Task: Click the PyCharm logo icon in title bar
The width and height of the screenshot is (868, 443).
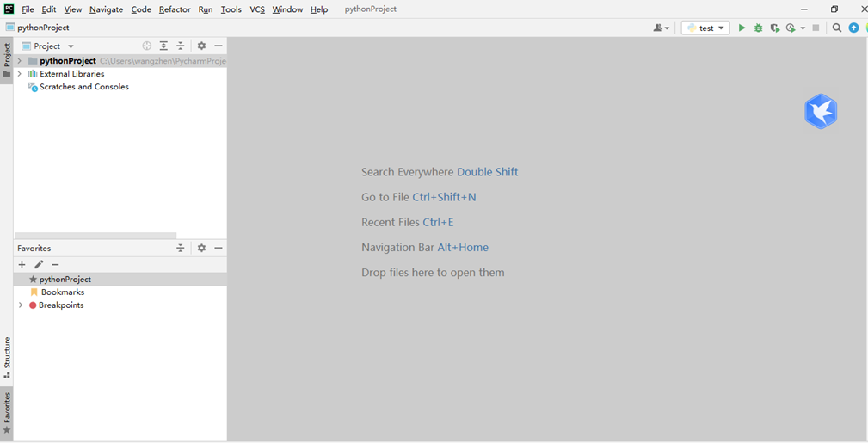Action: point(9,9)
